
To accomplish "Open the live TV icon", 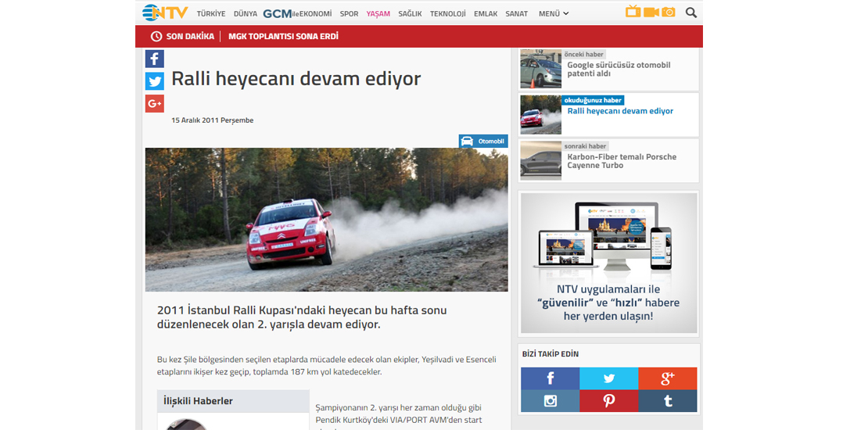I will [633, 12].
